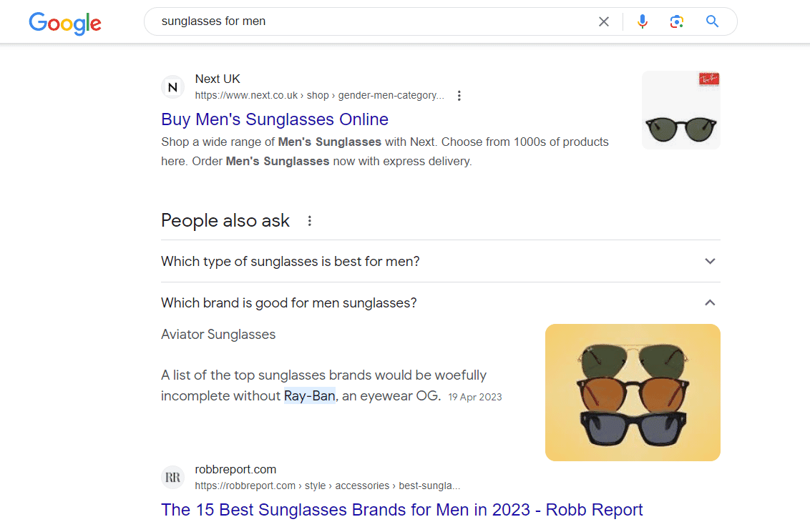
Task: Open "Buy Men's Sunglasses Online" link
Action: pyautogui.click(x=275, y=119)
